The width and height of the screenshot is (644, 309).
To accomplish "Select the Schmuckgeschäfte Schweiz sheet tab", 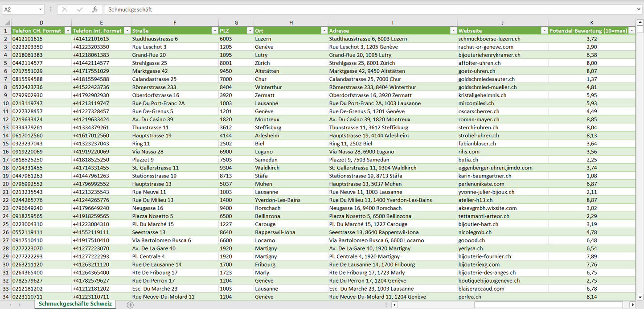I will pyautogui.click(x=75, y=304).
